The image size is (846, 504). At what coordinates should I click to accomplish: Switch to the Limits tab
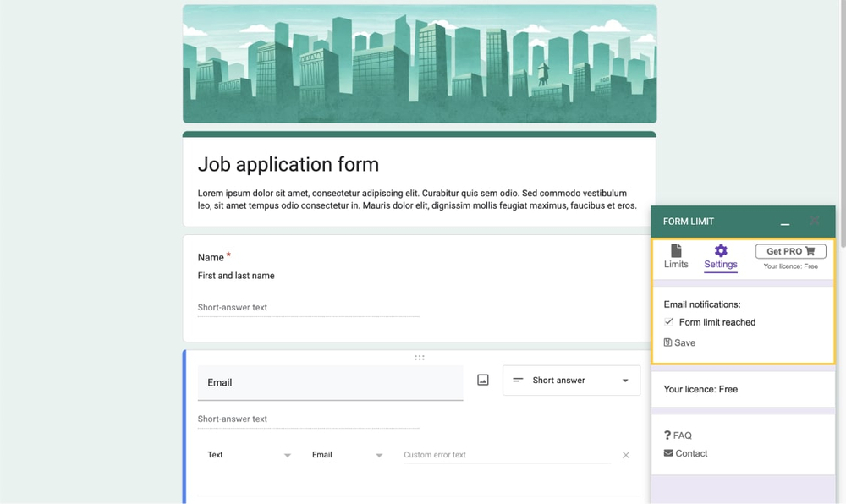(676, 264)
